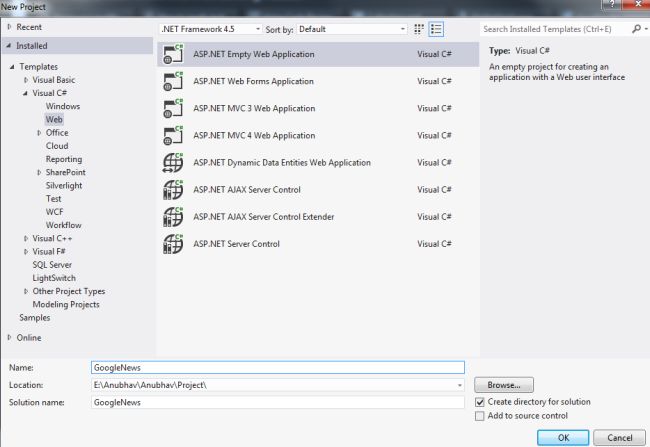Image resolution: width=650 pixels, height=447 pixels.
Task: Select the Test template category
Action: click(53, 199)
